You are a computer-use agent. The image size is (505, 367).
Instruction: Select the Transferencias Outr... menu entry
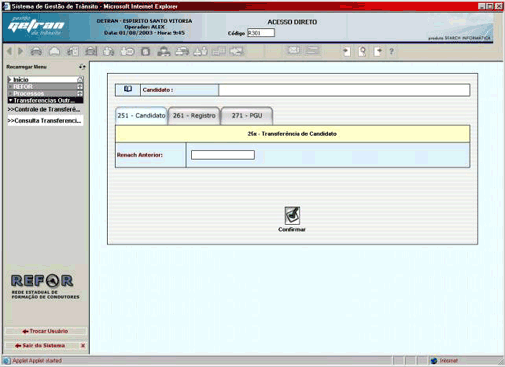coord(45,100)
